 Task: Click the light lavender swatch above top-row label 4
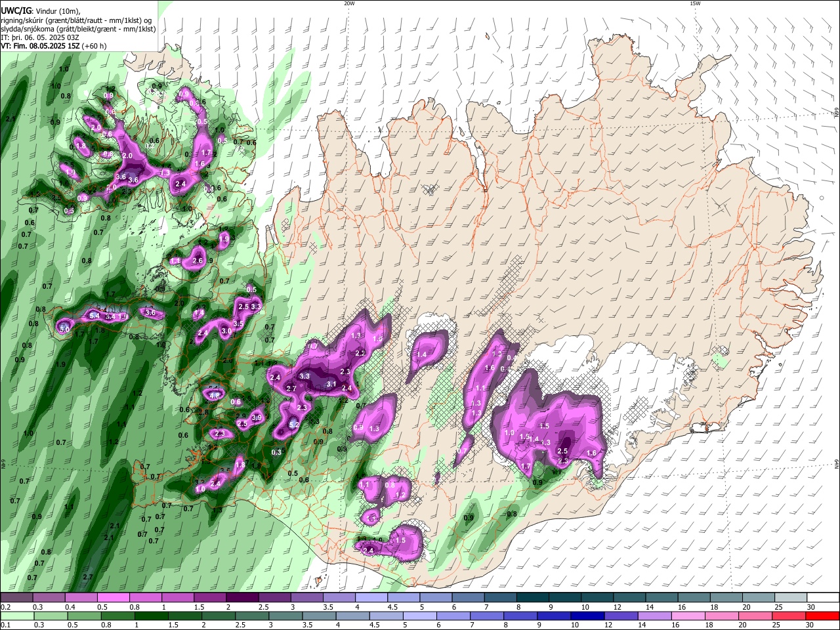coord(371,597)
